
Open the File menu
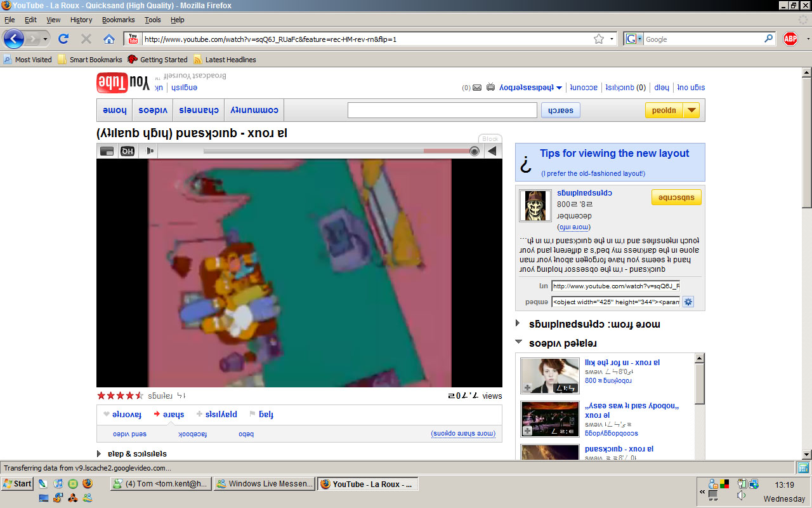click(10, 20)
